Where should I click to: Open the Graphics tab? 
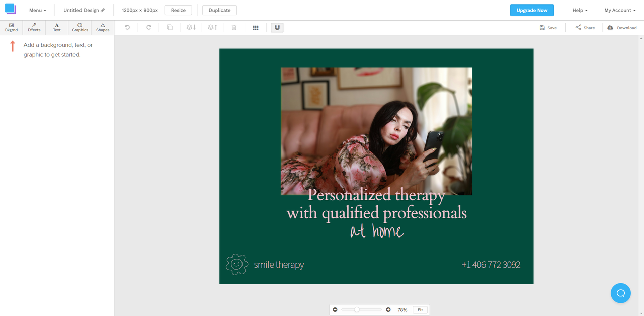(80, 27)
